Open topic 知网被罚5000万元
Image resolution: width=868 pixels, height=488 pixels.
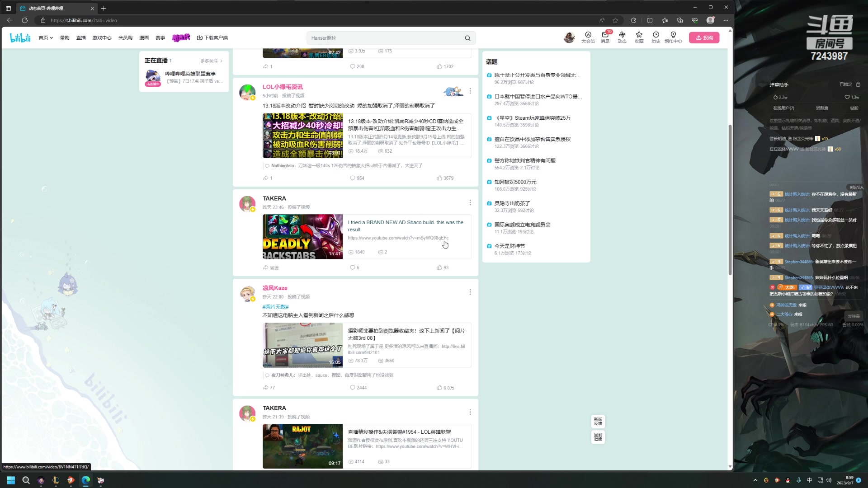pos(515,182)
